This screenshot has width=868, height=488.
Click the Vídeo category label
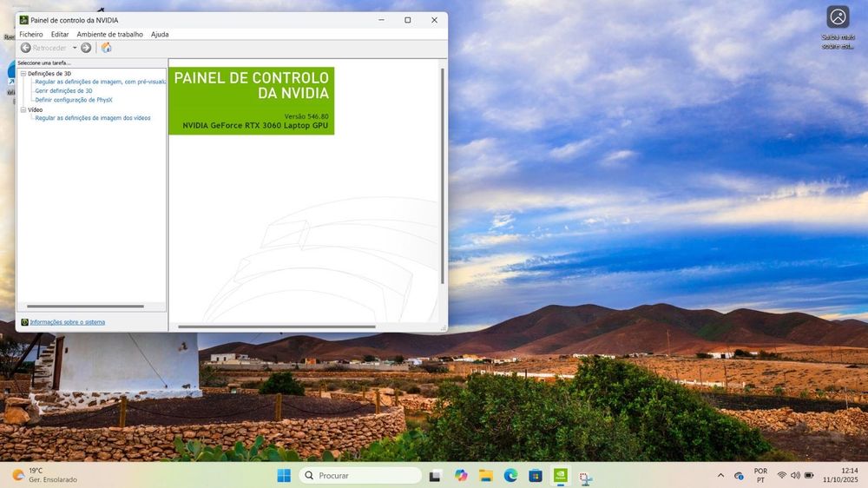(x=35, y=109)
